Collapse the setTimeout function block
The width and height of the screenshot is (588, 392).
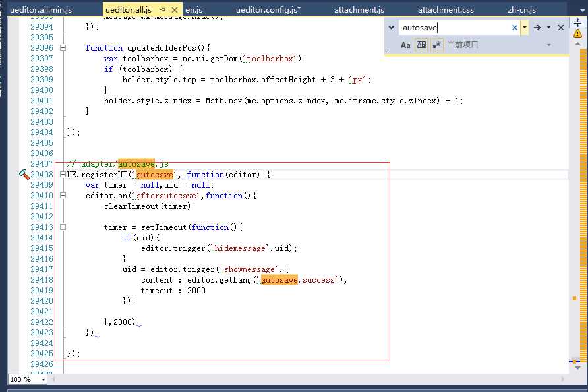point(63,227)
